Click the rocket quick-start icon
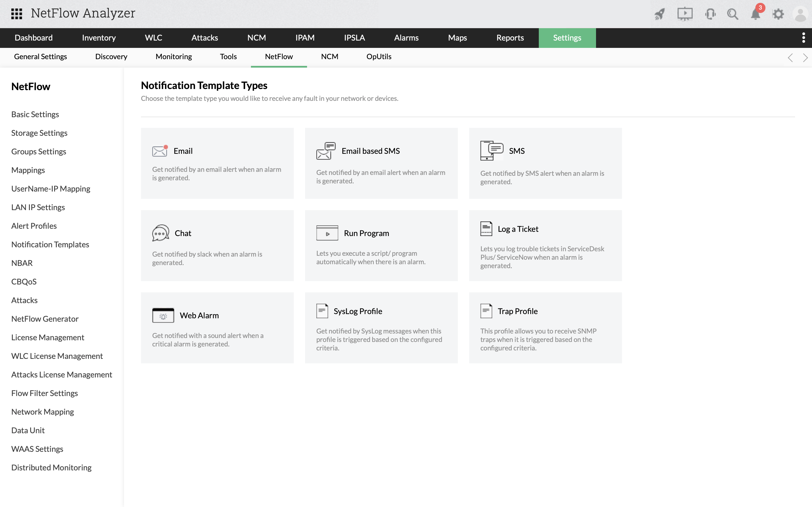Viewport: 812px width, 507px height. (659, 14)
